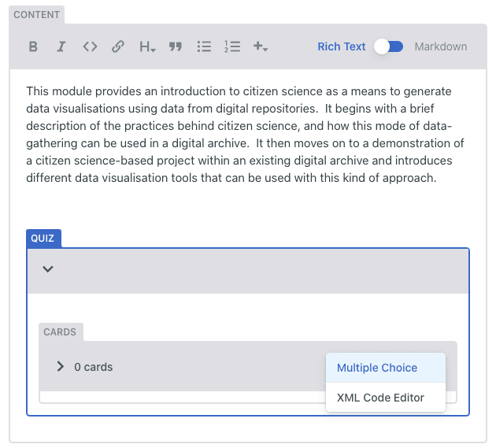Expand the 0 cards list
Screen dimensions: 496x448
pyautogui.click(x=61, y=367)
